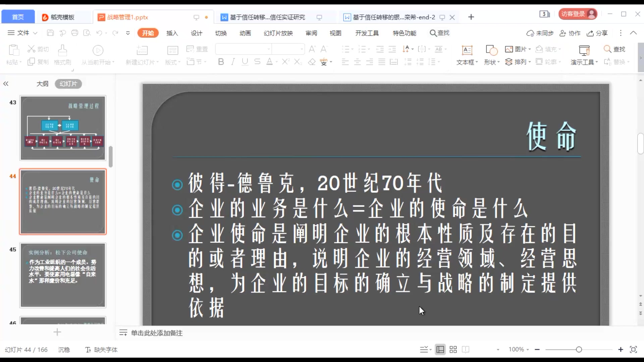
Task: Expand the font color dropdown arrow
Action: 277,62
